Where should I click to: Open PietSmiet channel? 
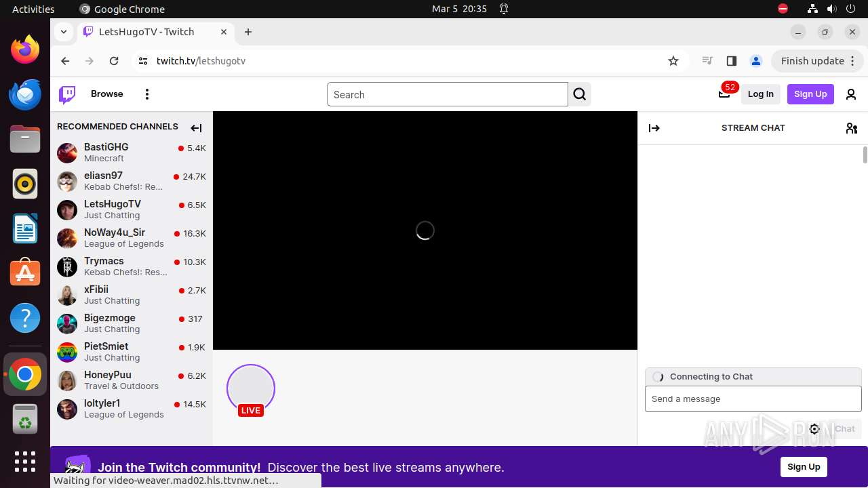pos(132,352)
